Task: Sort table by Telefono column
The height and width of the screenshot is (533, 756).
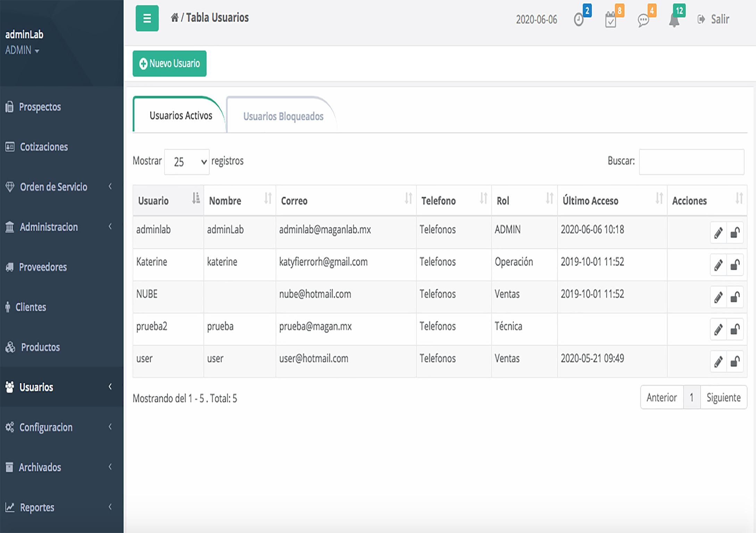Action: [454, 200]
